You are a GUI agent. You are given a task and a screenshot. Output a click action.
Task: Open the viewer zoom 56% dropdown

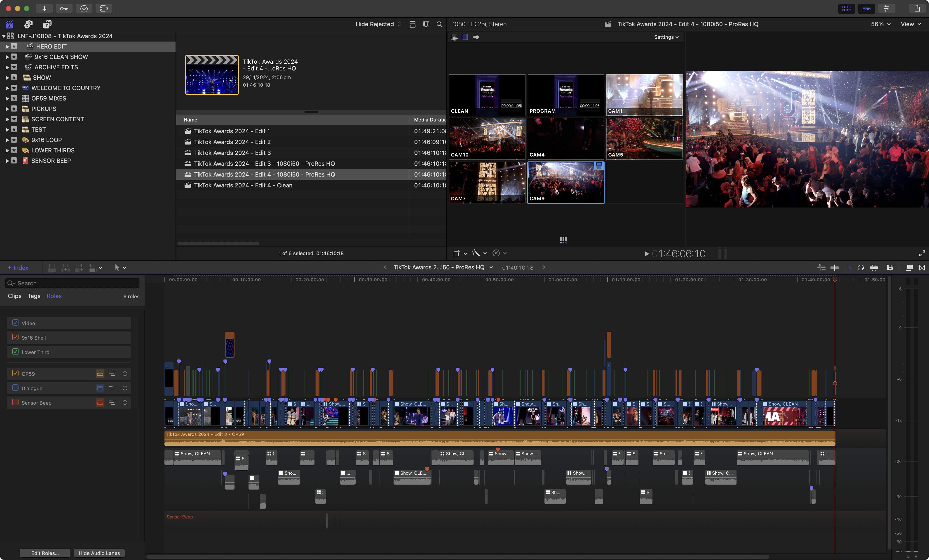tap(880, 24)
